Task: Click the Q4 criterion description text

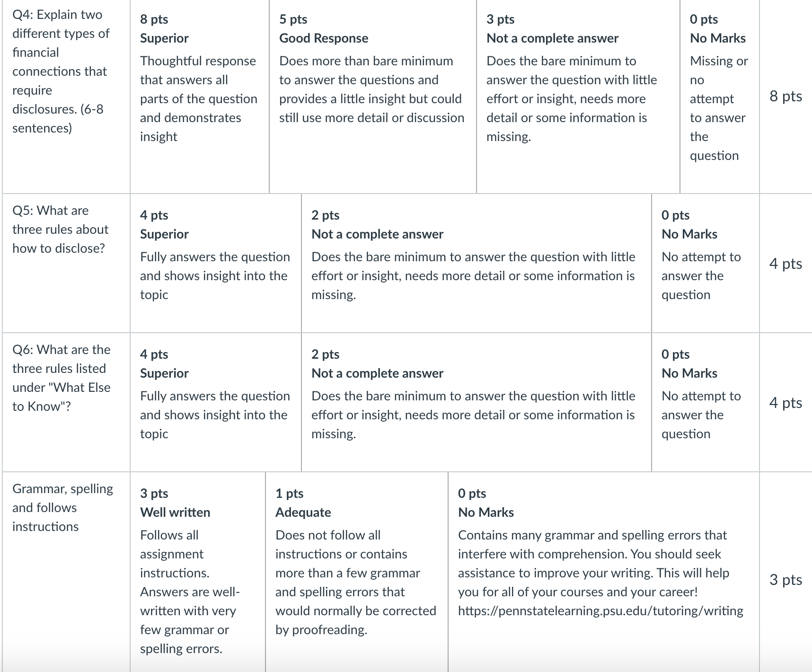Action: [62, 71]
